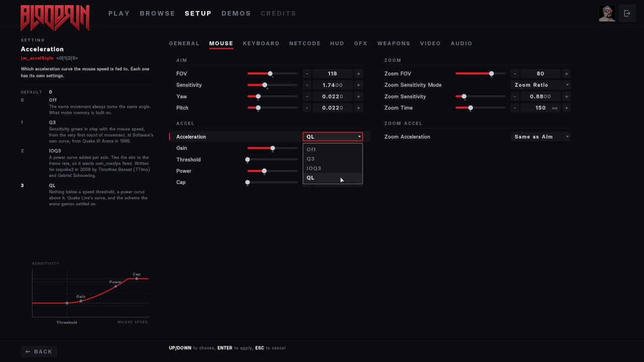Click the Zoom Sensitivity slider handle

[464, 97]
